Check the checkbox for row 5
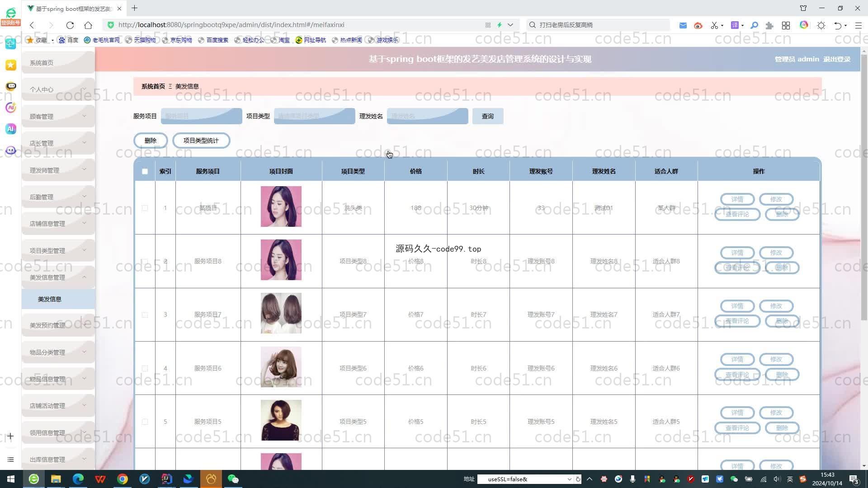This screenshot has height=488, width=868. tap(145, 422)
